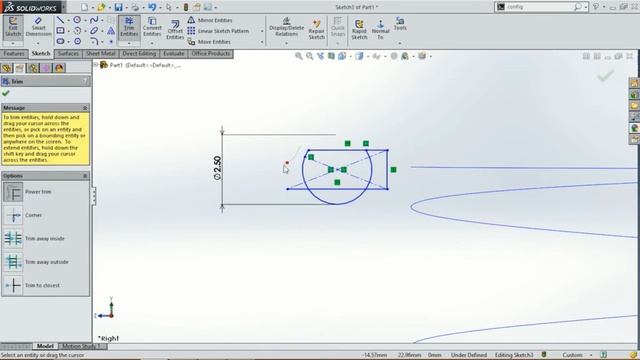Click Move Entities in the ribbon
This screenshot has height=360, width=640.
pos(209,42)
